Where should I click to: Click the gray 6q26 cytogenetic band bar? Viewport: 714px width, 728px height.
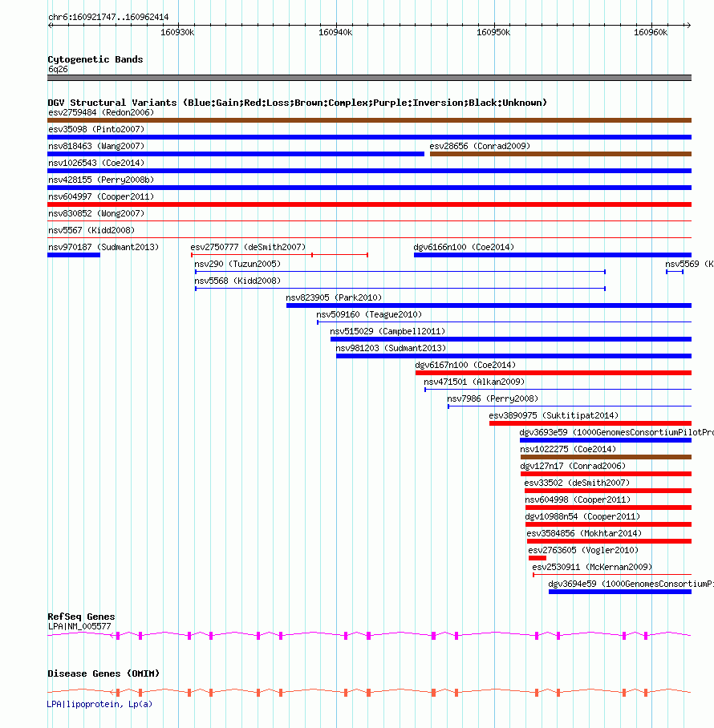pyautogui.click(x=369, y=78)
